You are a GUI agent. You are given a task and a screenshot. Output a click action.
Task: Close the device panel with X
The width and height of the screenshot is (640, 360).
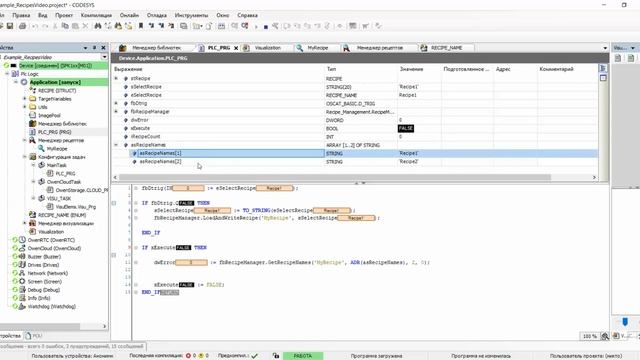[103, 48]
